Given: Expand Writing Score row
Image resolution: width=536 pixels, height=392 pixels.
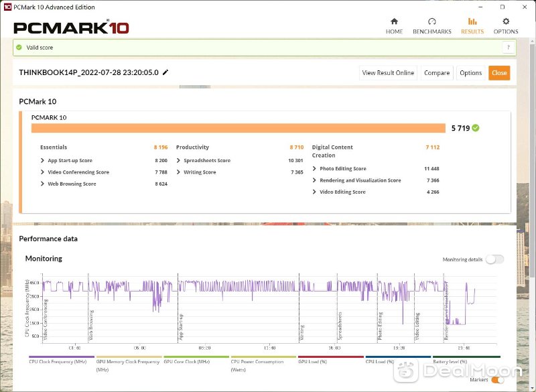Looking at the screenshot, I should [x=178, y=172].
